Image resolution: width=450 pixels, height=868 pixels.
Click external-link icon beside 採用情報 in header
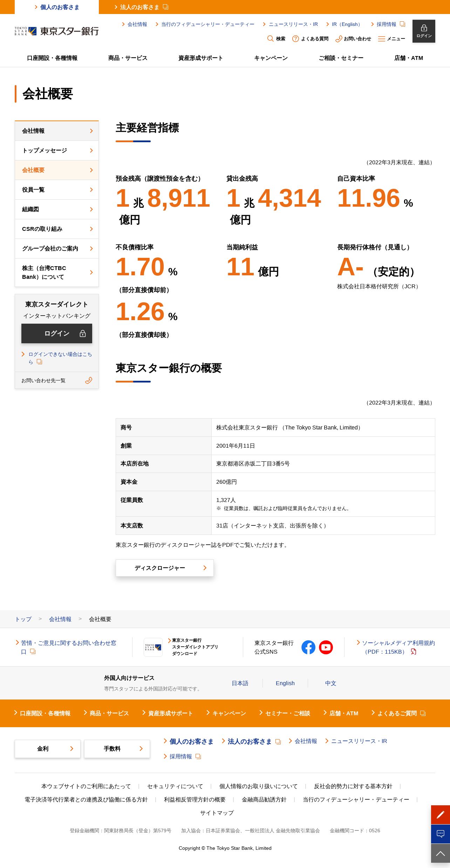coord(402,24)
